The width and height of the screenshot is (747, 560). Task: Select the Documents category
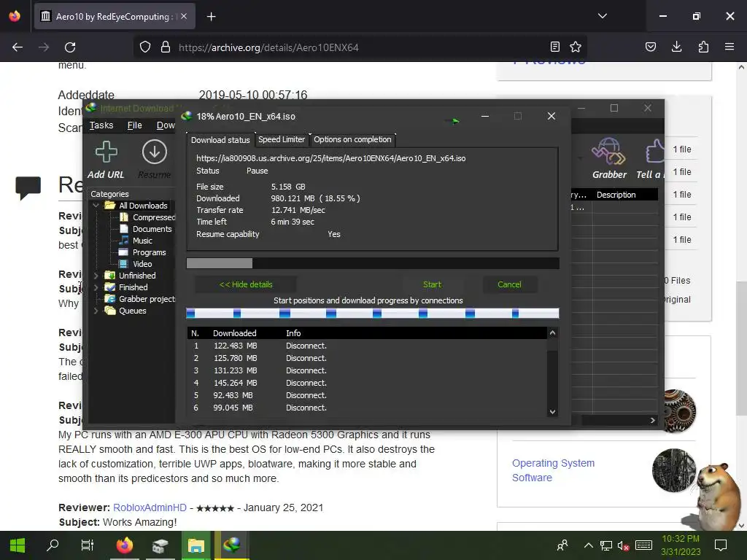pos(152,229)
